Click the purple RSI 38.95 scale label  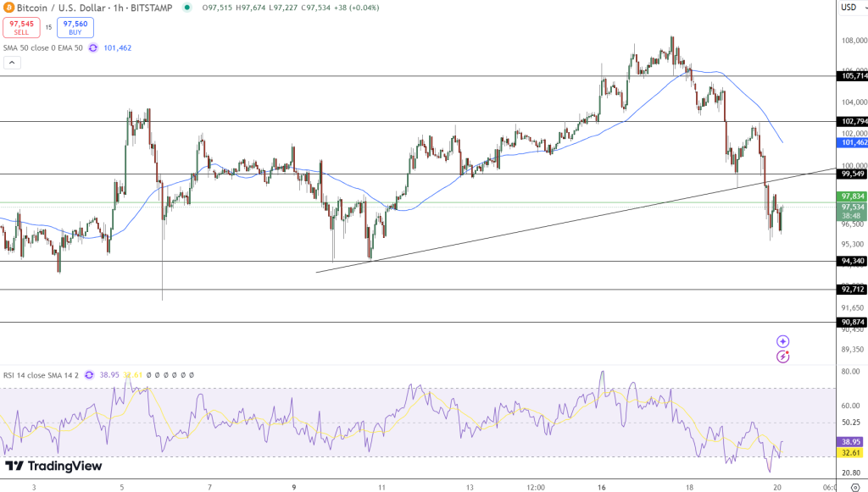tap(851, 442)
